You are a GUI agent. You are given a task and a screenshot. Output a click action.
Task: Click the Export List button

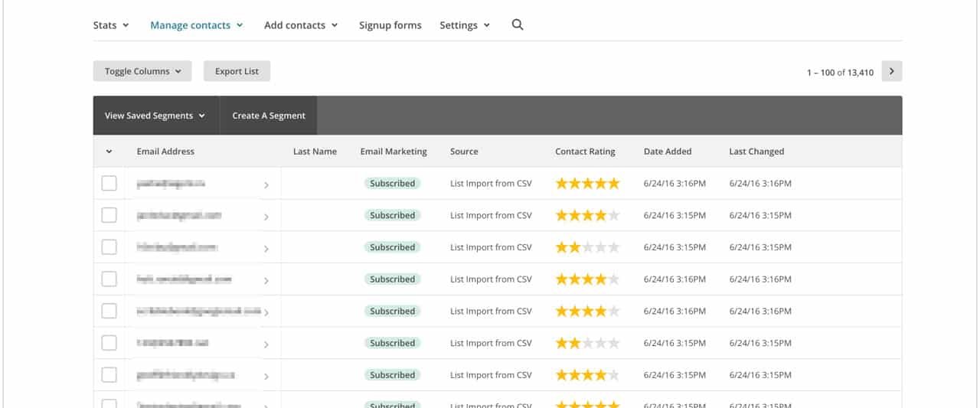pos(237,71)
